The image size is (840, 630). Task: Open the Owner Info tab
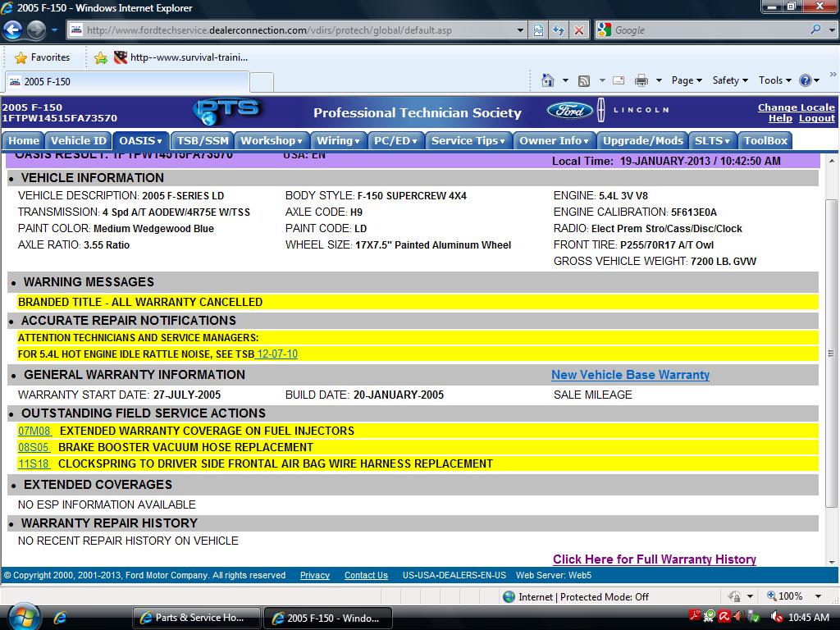point(555,140)
